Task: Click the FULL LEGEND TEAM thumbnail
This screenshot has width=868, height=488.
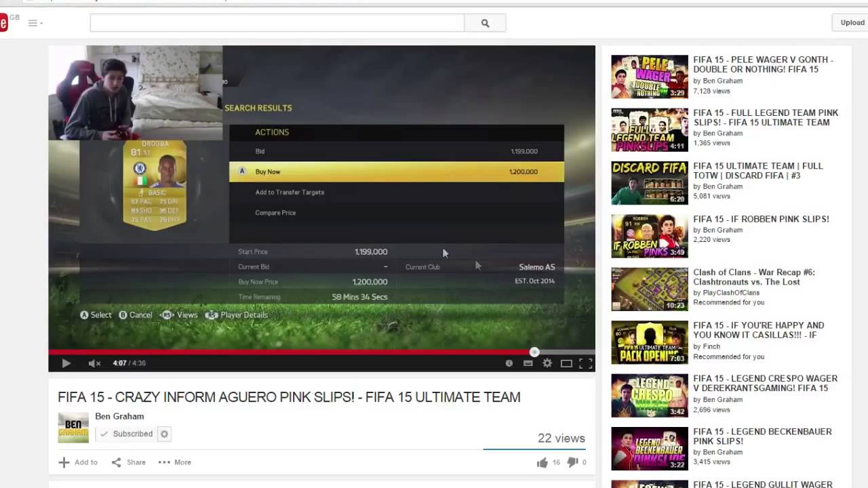Action: tap(650, 130)
